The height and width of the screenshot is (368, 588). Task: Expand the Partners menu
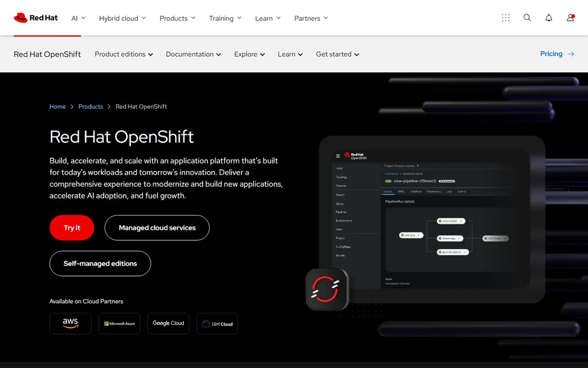coord(311,18)
